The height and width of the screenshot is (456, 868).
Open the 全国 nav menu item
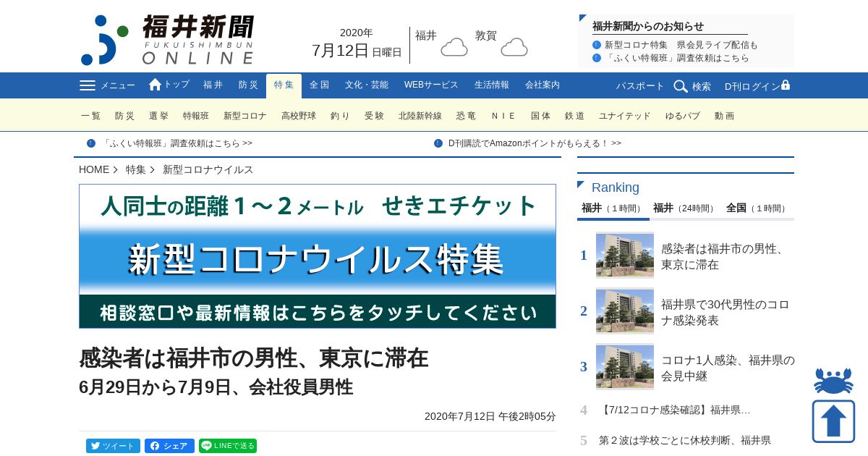(319, 85)
